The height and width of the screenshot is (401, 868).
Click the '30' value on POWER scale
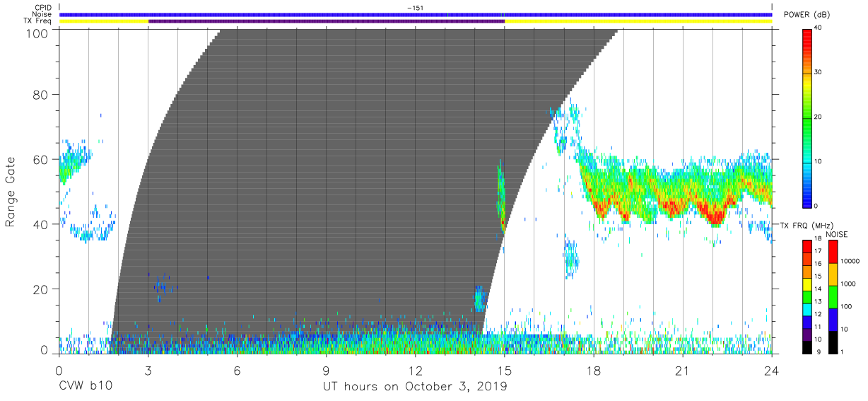click(x=818, y=73)
